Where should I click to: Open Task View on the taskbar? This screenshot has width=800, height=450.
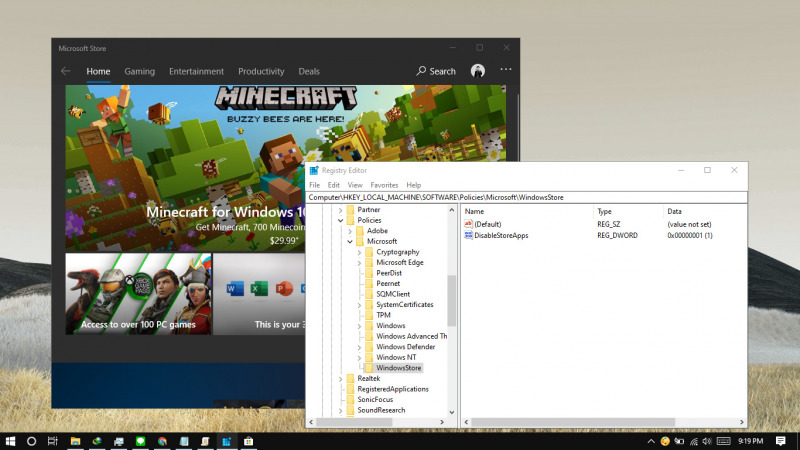(53, 441)
